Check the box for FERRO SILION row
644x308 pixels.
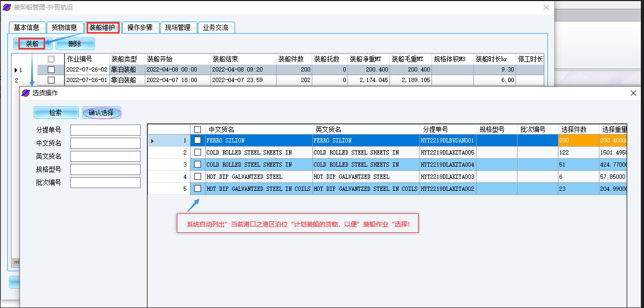(198, 140)
